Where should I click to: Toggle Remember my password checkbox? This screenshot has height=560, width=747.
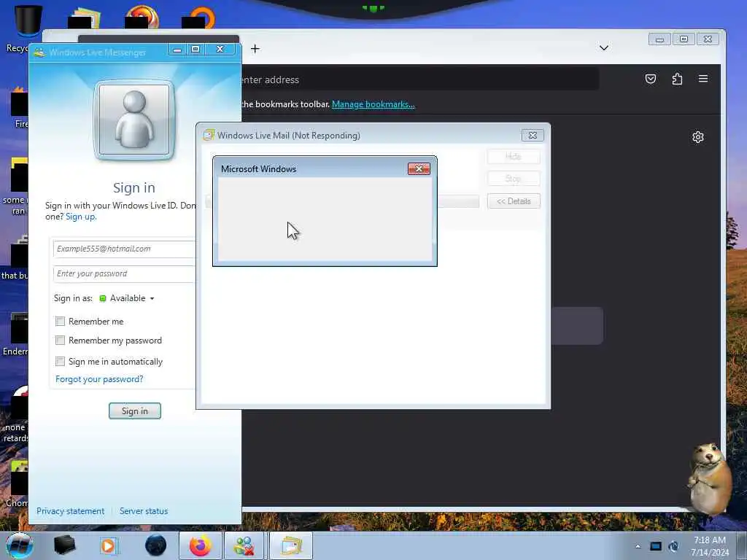(x=60, y=341)
